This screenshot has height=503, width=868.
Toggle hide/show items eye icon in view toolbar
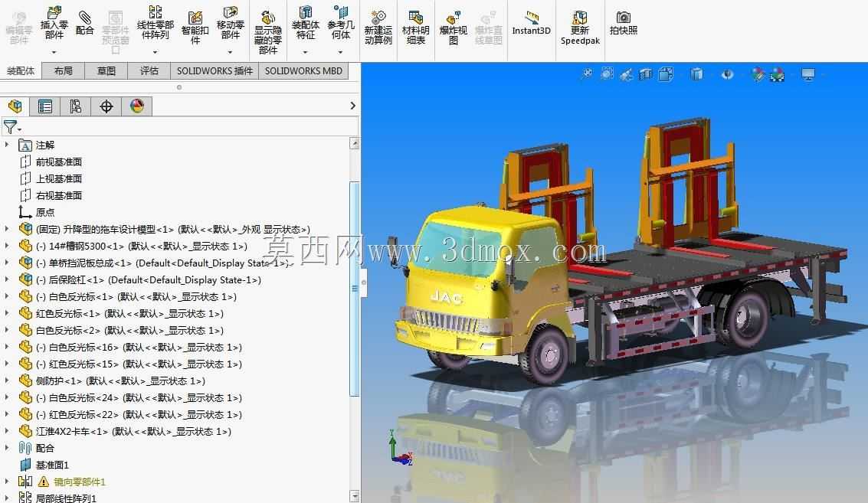coord(727,74)
